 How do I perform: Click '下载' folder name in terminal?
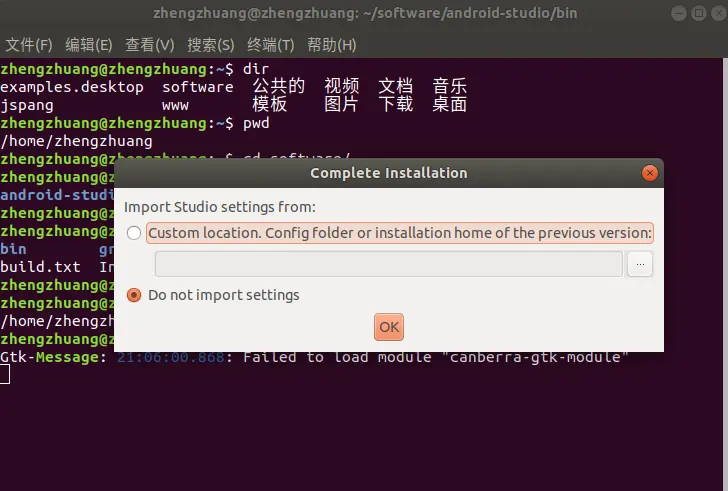click(396, 104)
